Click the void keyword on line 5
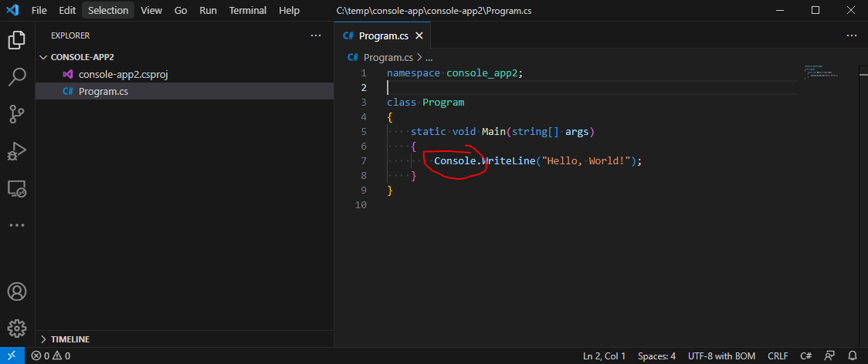The height and width of the screenshot is (364, 868). (x=464, y=132)
